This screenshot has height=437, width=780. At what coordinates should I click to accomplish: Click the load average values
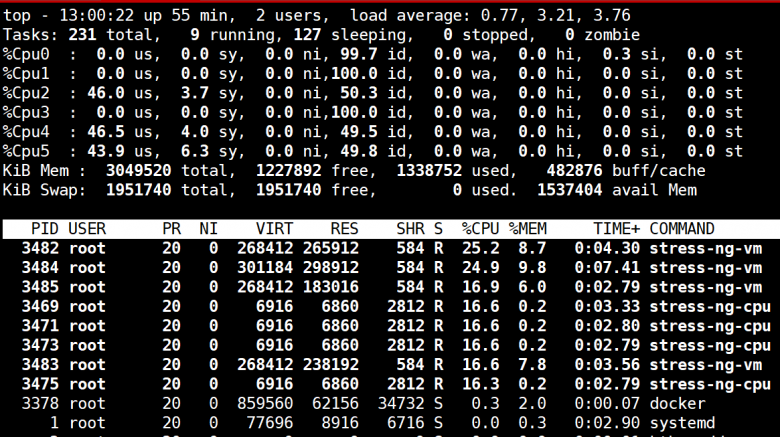556,15
